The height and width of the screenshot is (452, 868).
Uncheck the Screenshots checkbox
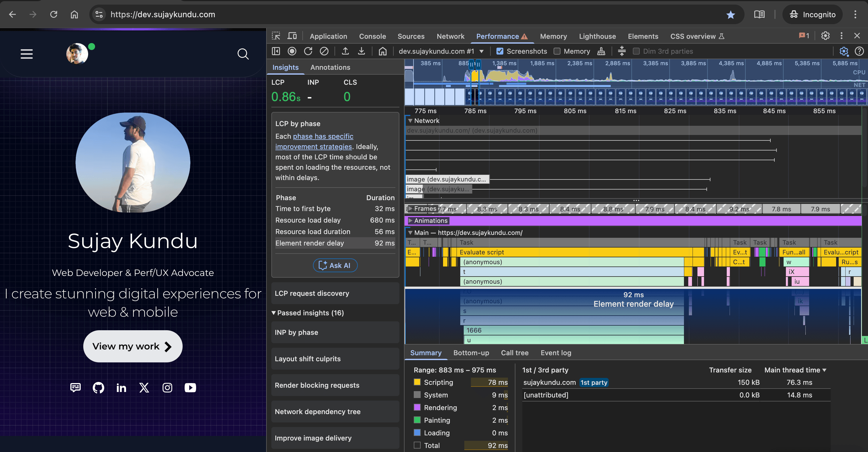tap(500, 51)
